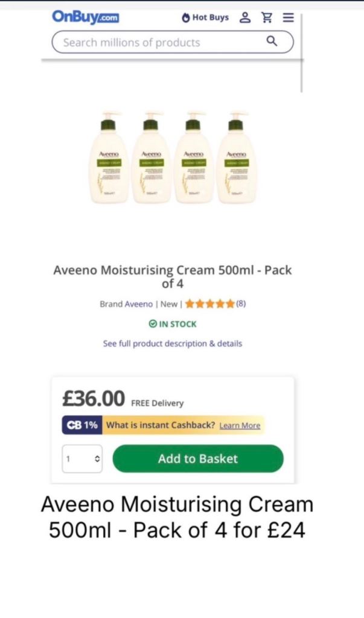Screen dimensions: 364x618
Task: Click the search magnifier icon
Action: tap(272, 41)
